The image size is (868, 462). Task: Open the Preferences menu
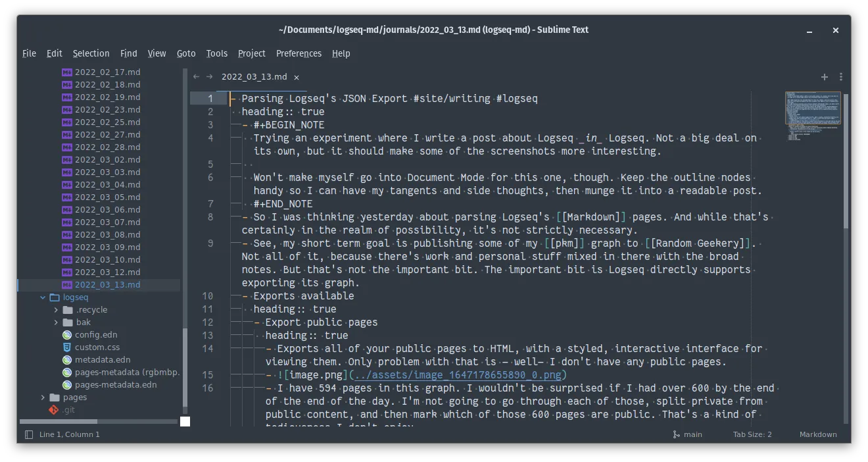click(299, 53)
